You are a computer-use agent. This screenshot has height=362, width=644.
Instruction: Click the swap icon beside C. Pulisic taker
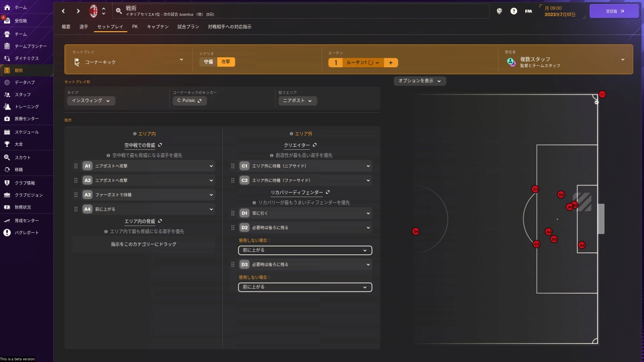[199, 101]
